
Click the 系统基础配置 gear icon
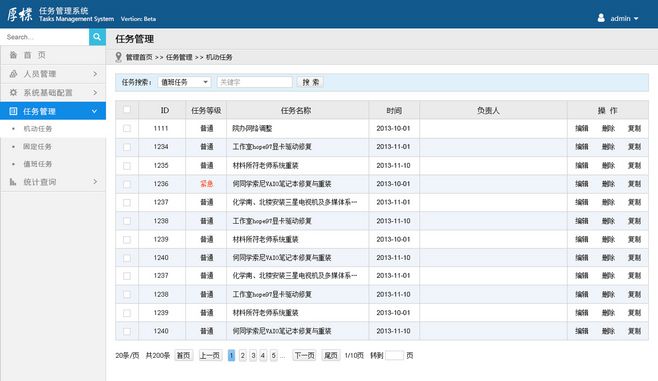point(13,92)
